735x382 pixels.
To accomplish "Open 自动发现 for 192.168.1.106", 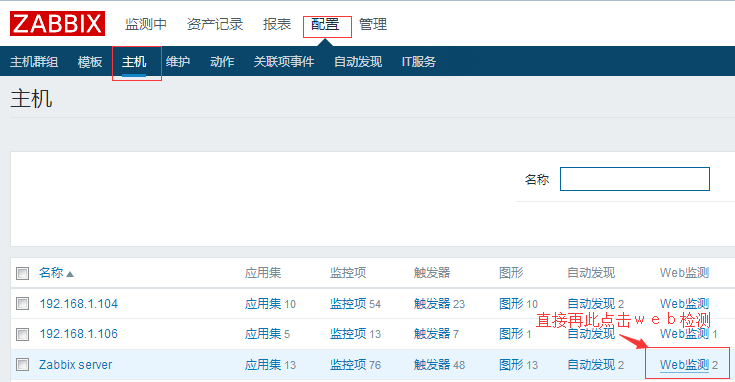I will [x=591, y=334].
